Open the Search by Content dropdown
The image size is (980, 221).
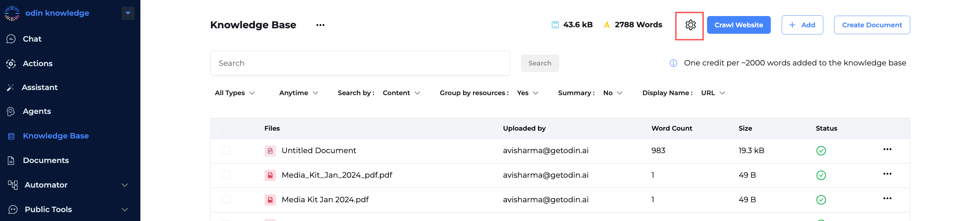[401, 93]
